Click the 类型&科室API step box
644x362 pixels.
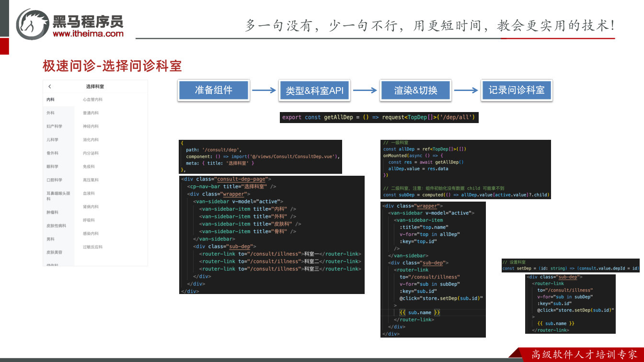click(314, 90)
